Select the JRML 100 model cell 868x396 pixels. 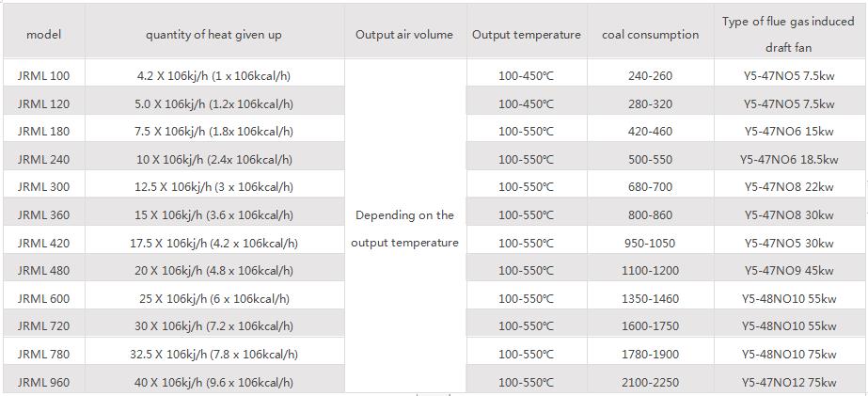click(x=43, y=76)
